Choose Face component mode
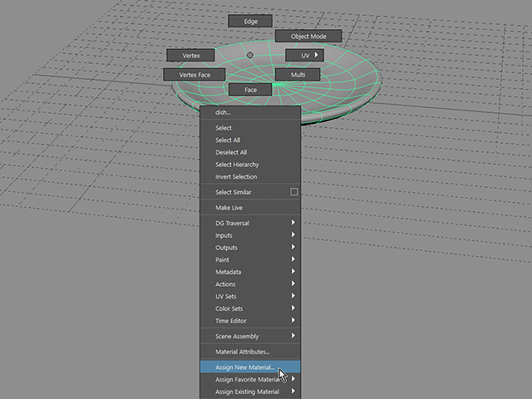The height and width of the screenshot is (399, 532). click(250, 90)
